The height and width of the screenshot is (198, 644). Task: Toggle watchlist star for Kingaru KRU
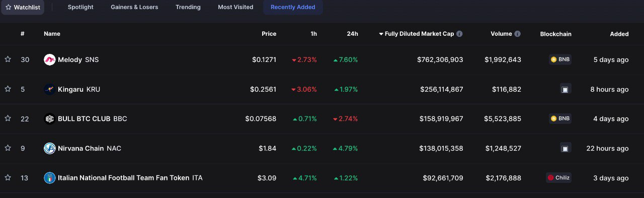(x=8, y=89)
